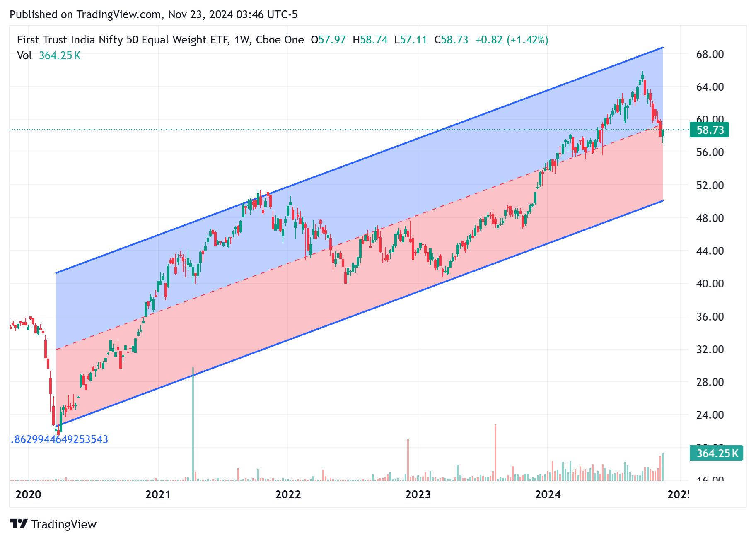Viewport: 756px width, 540px height.
Task: Click the 68.00 price axis label
Action: point(710,54)
